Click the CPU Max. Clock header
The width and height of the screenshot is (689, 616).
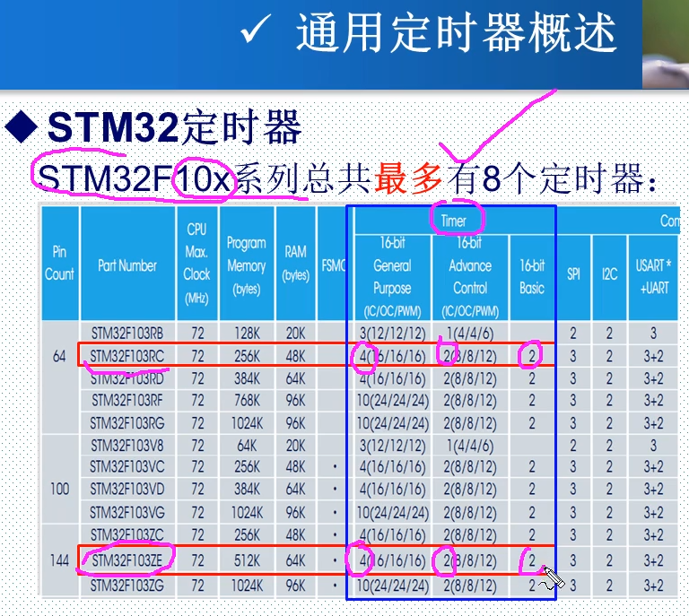(x=196, y=264)
